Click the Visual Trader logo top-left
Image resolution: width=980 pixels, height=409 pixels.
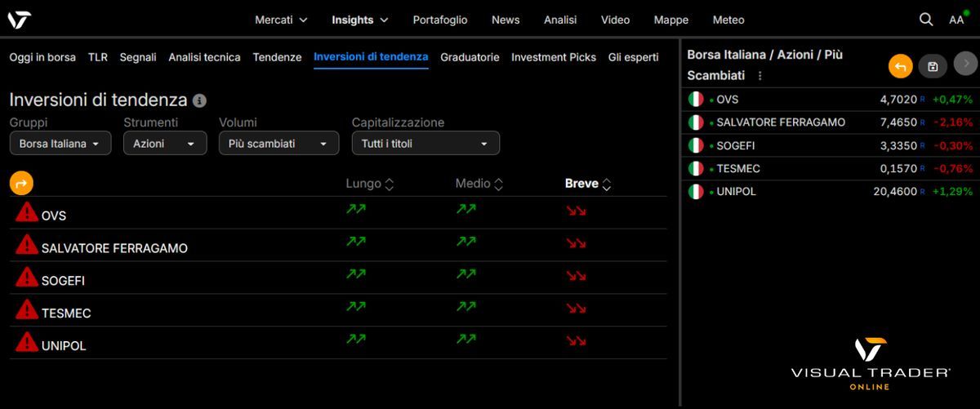pyautogui.click(x=19, y=20)
